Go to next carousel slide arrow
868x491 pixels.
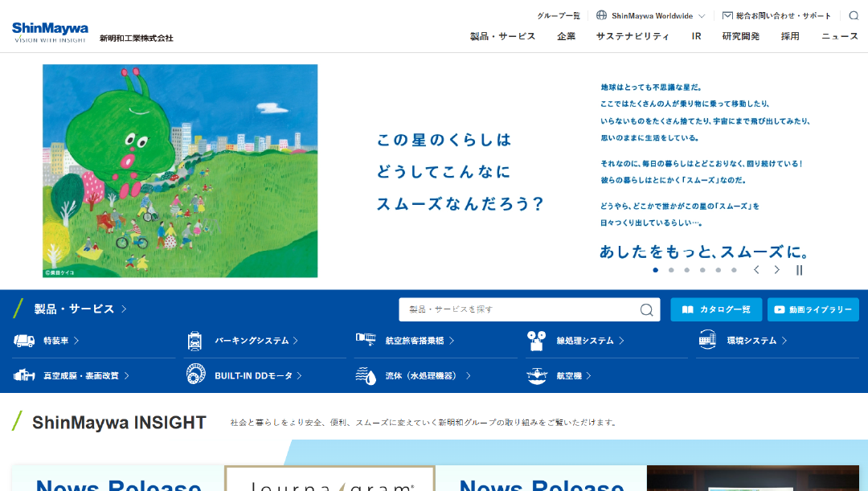click(x=776, y=270)
